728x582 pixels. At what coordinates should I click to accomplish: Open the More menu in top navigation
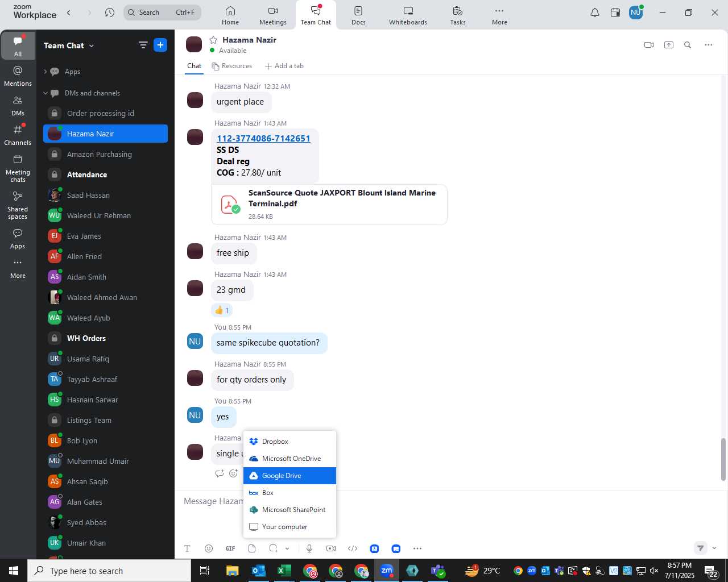499,15
